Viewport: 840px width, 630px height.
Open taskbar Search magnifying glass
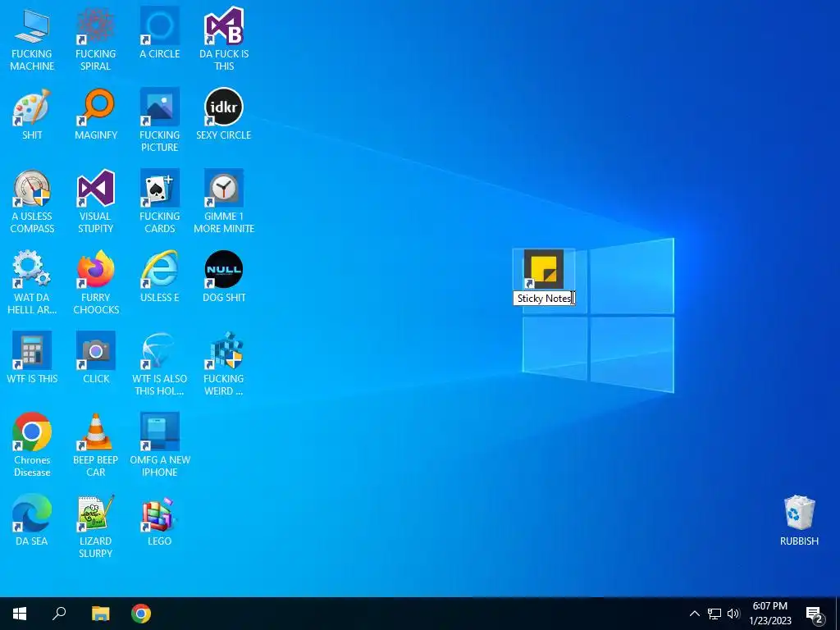pos(59,614)
